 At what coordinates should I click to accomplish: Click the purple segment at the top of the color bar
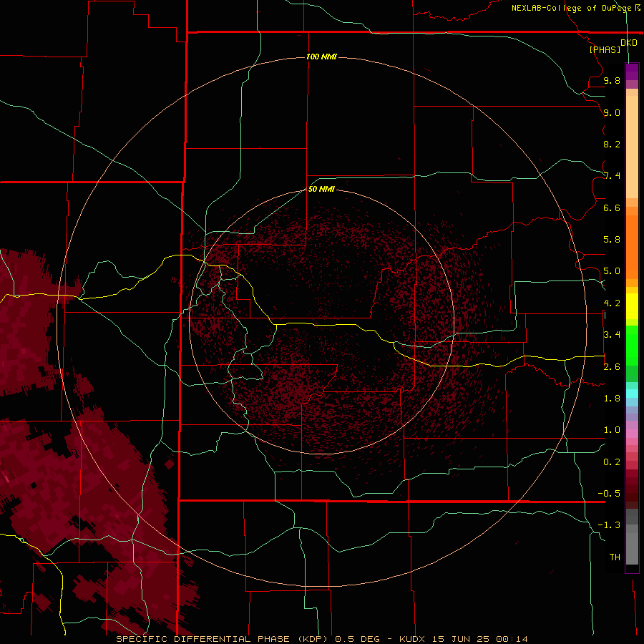pos(632,72)
